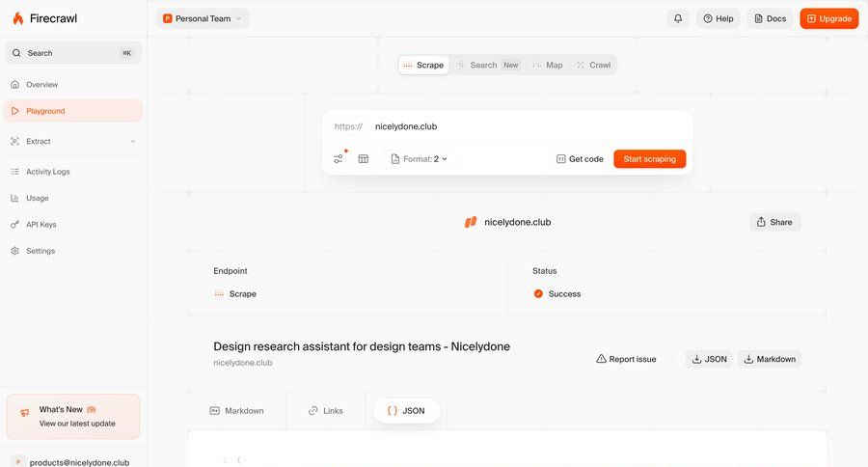The image size is (868, 467).
Task: Click the notification bell icon
Action: (678, 18)
